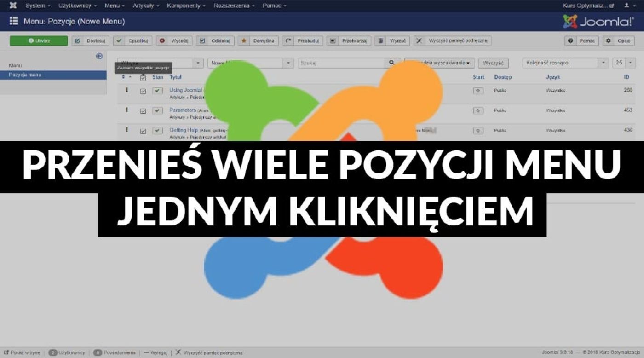Open the 25 items-per-page dropdown
This screenshot has width=644, height=358.
pos(624,63)
